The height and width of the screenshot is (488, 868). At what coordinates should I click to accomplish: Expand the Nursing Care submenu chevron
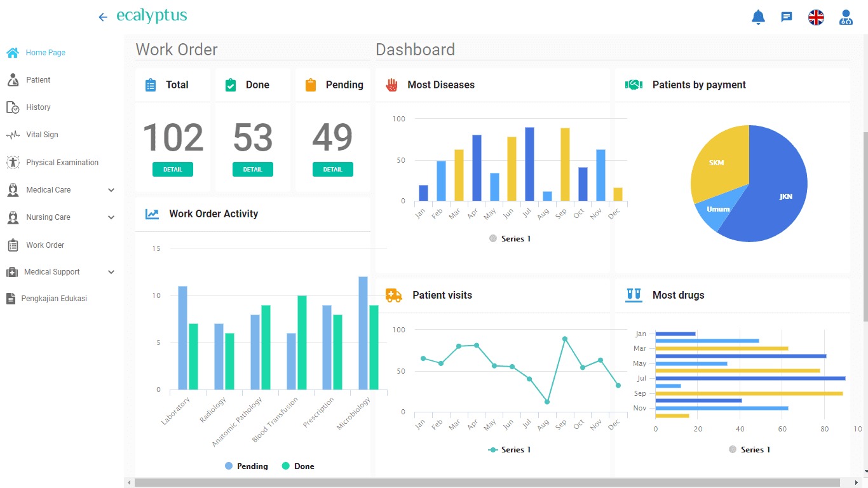(111, 217)
